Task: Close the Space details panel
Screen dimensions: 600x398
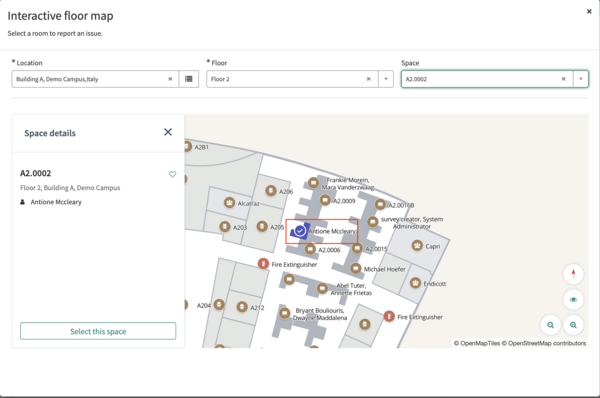Action: [168, 132]
